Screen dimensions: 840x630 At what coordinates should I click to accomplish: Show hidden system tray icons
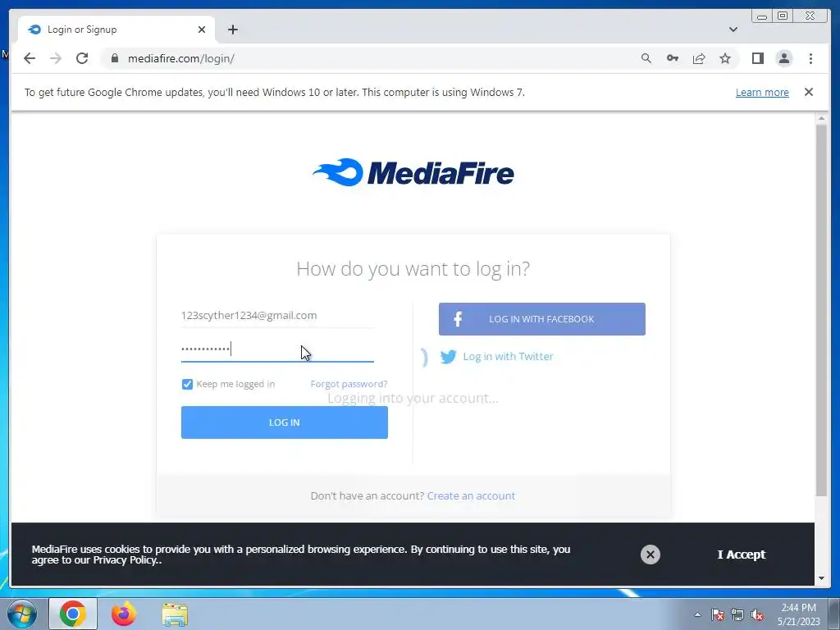697,614
